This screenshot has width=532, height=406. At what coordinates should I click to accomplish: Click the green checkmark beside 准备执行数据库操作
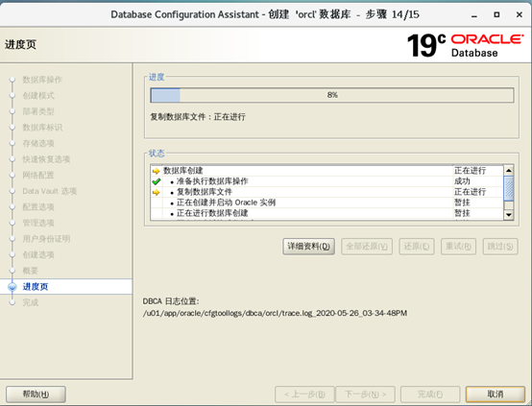pyautogui.click(x=157, y=181)
